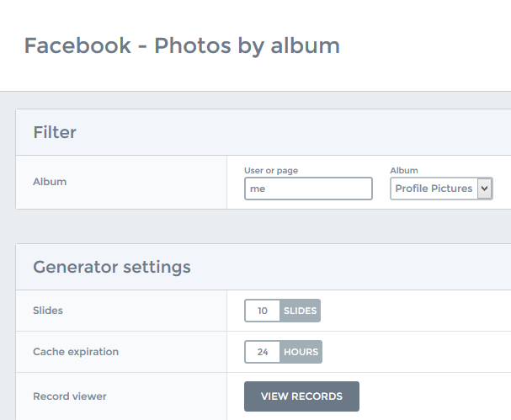
Task: Click the Cache expiration row label
Action: tap(76, 352)
